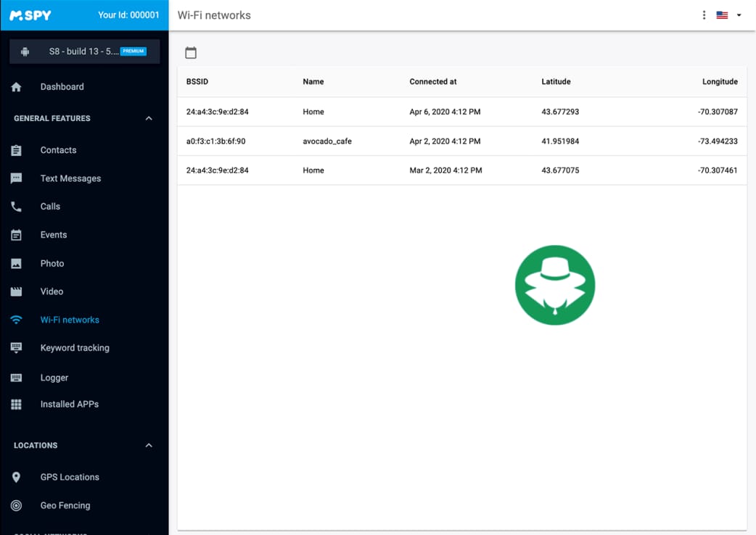
Task: Go to Keyword tracking
Action: point(75,348)
